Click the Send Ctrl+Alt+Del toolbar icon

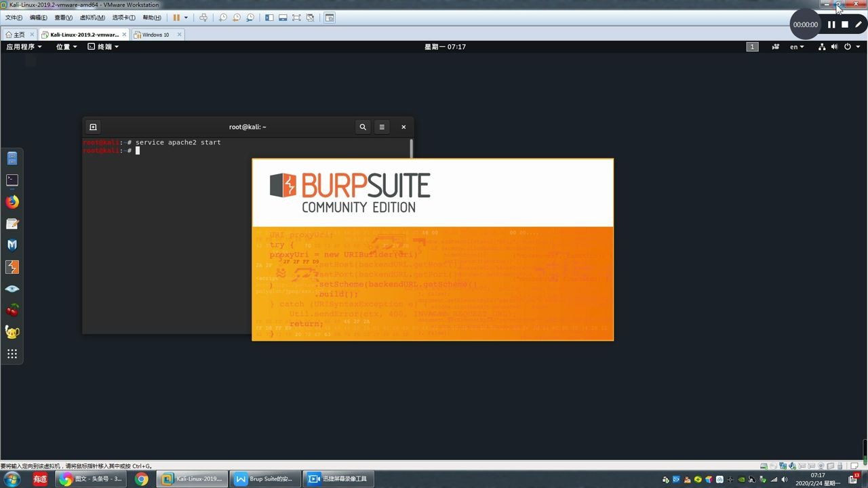click(x=203, y=18)
